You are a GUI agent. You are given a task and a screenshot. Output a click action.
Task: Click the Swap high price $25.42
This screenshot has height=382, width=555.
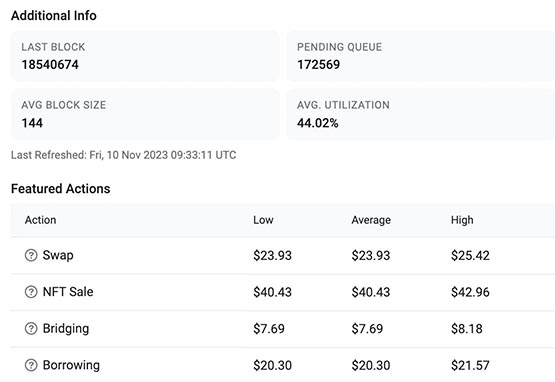click(470, 255)
